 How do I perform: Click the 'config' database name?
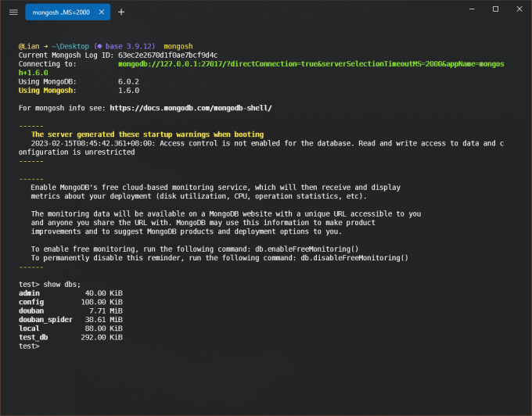coord(31,302)
